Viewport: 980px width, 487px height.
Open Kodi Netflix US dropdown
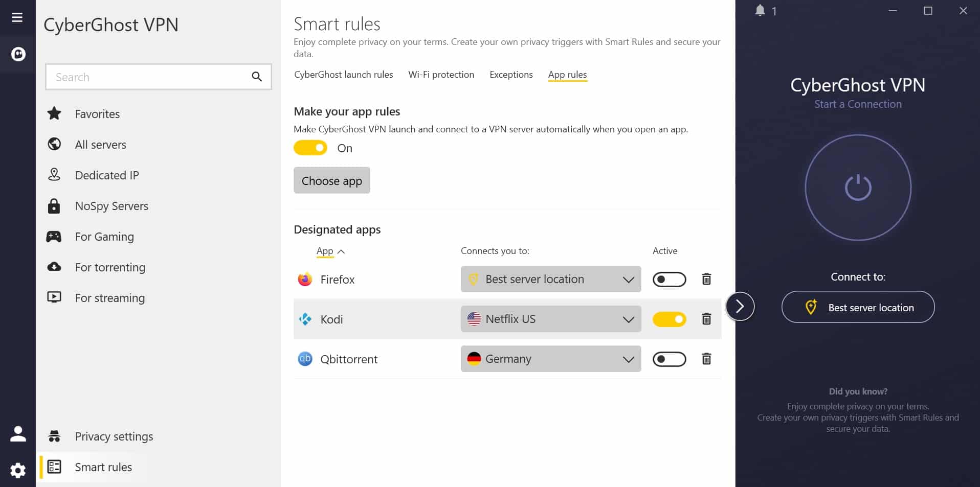tap(551, 319)
